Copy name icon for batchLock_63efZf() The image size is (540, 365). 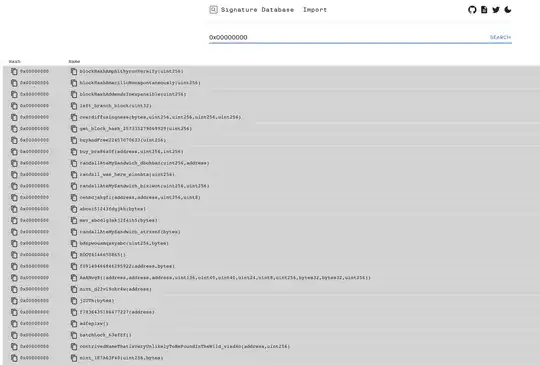(74, 335)
